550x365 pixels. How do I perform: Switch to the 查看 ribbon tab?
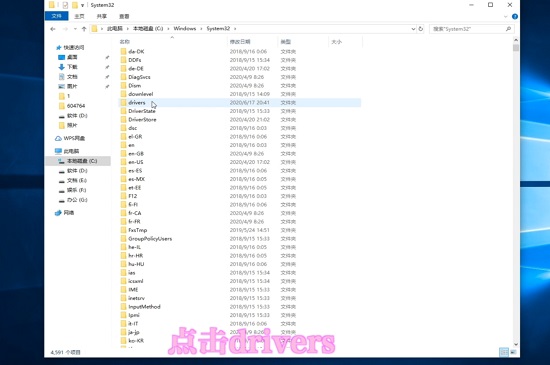click(x=124, y=16)
